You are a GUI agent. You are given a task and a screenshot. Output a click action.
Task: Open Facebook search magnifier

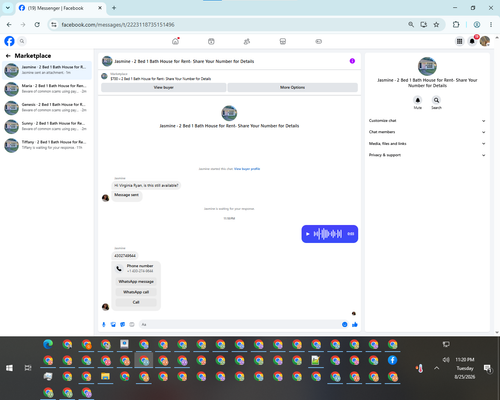pyautogui.click(x=22, y=41)
